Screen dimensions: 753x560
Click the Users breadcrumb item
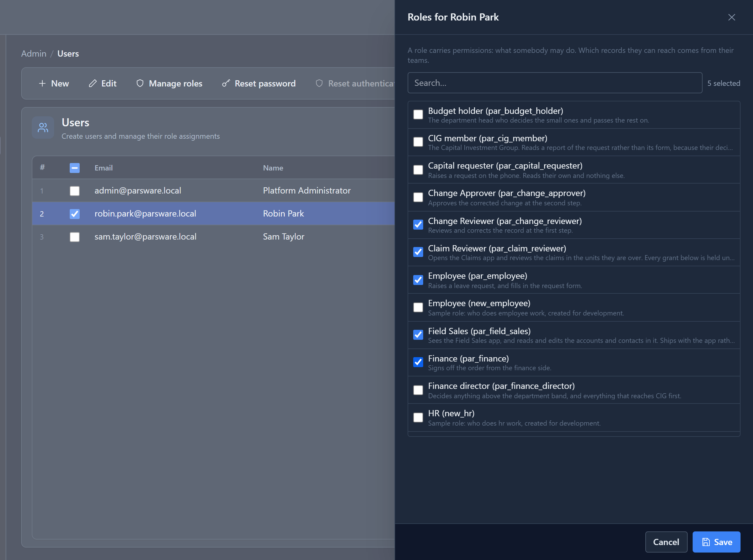pos(68,54)
